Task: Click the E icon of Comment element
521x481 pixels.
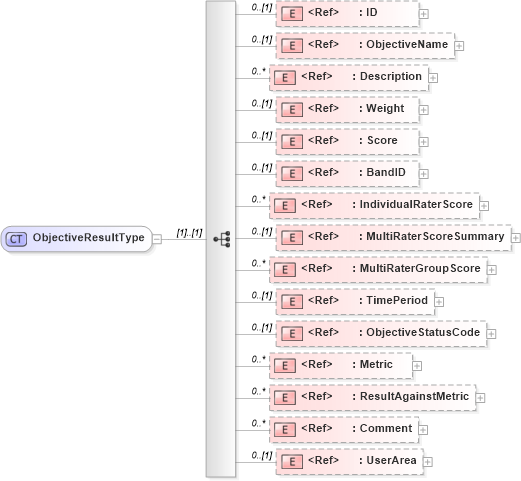Action: [285, 430]
